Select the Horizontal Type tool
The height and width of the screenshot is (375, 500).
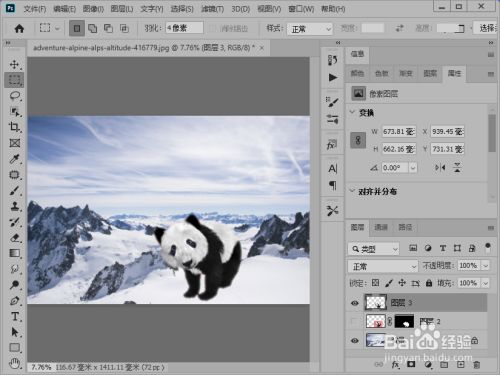pos(14,316)
